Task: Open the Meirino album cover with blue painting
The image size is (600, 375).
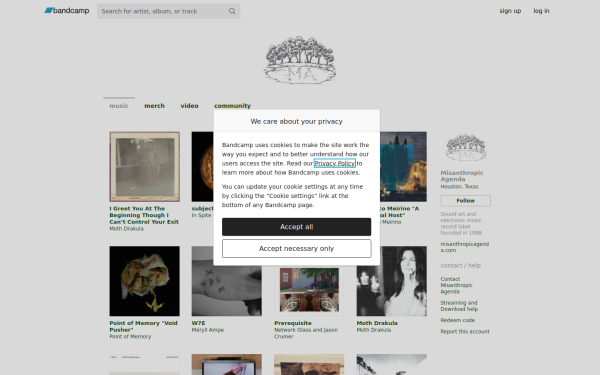Action: point(403,166)
